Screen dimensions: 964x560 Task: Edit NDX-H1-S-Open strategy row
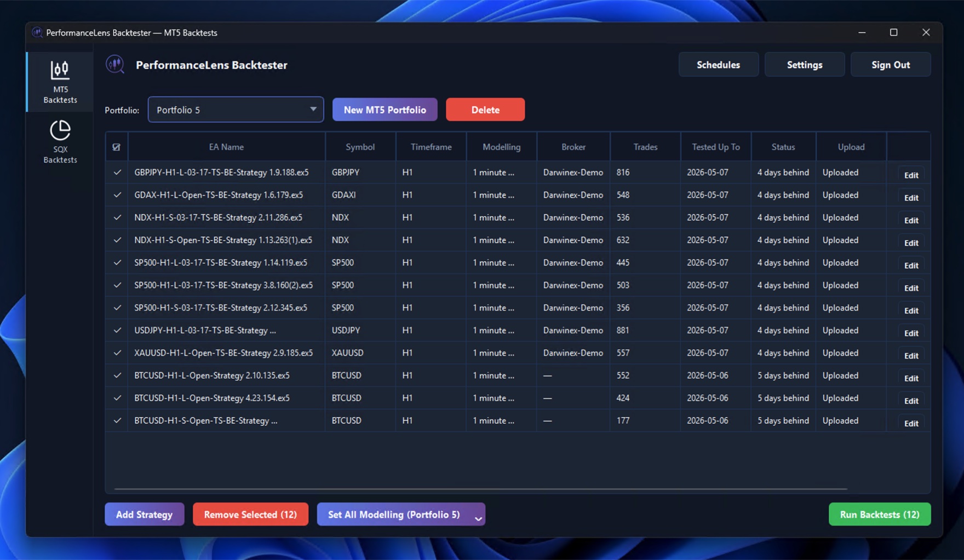click(911, 242)
